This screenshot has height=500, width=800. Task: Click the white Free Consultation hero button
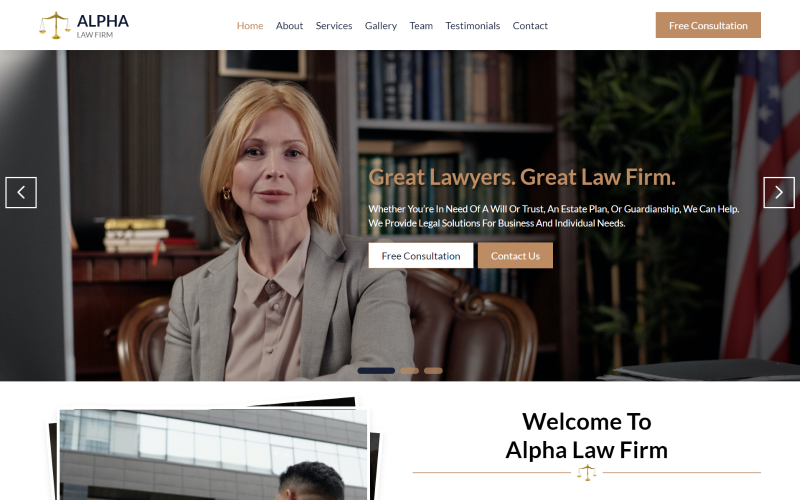click(x=421, y=256)
